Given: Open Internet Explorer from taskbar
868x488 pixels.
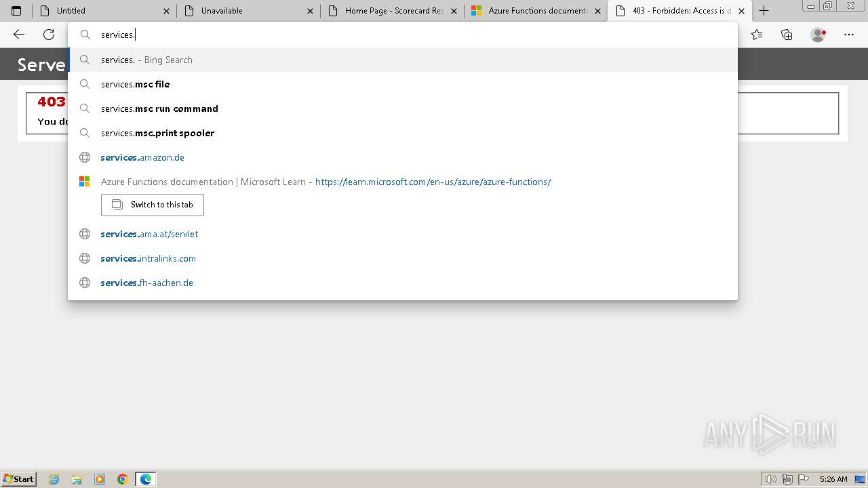Looking at the screenshot, I should click(54, 479).
